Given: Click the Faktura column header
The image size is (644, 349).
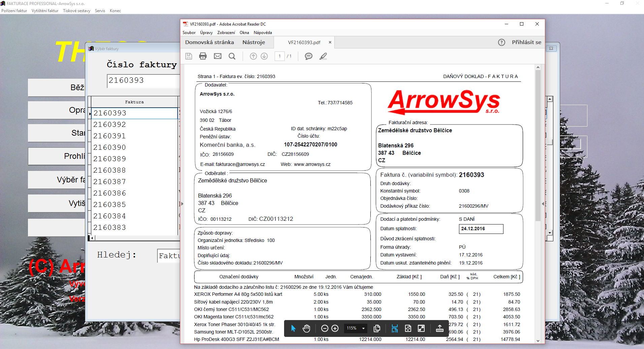Looking at the screenshot, I should [134, 102].
